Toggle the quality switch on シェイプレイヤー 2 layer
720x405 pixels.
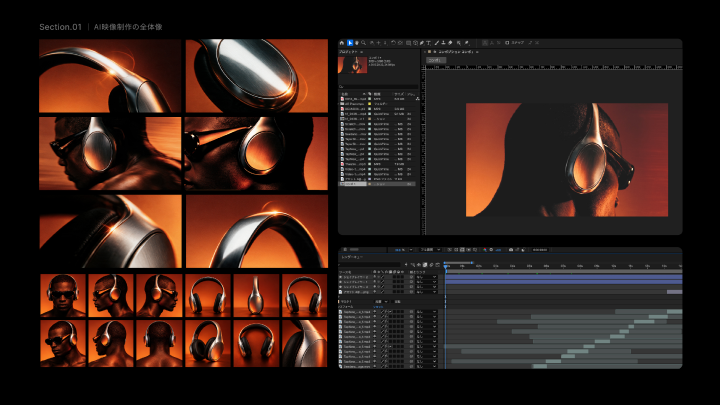[x=382, y=277]
